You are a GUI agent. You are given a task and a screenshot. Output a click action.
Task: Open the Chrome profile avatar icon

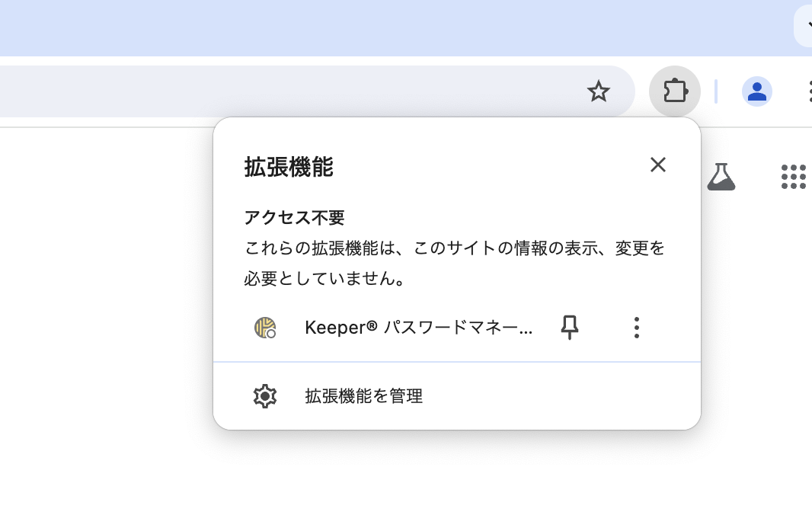point(757,91)
